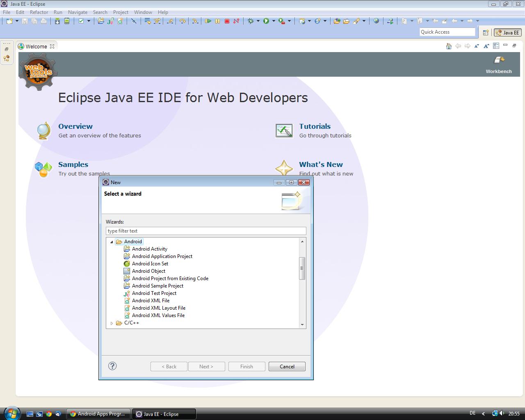Expand the C/C++ folder in wizard list
The image size is (525, 420).
112,323
